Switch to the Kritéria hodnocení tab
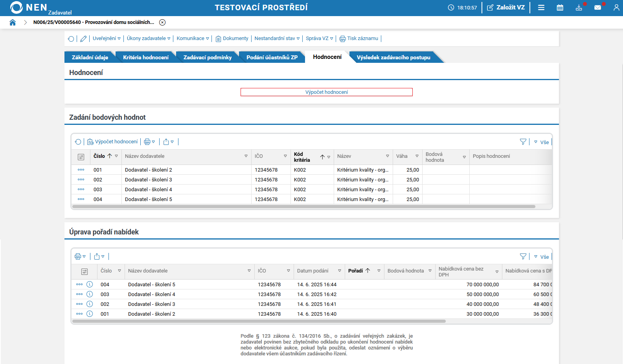Image resolution: width=623 pixels, height=364 pixels. 145,57
